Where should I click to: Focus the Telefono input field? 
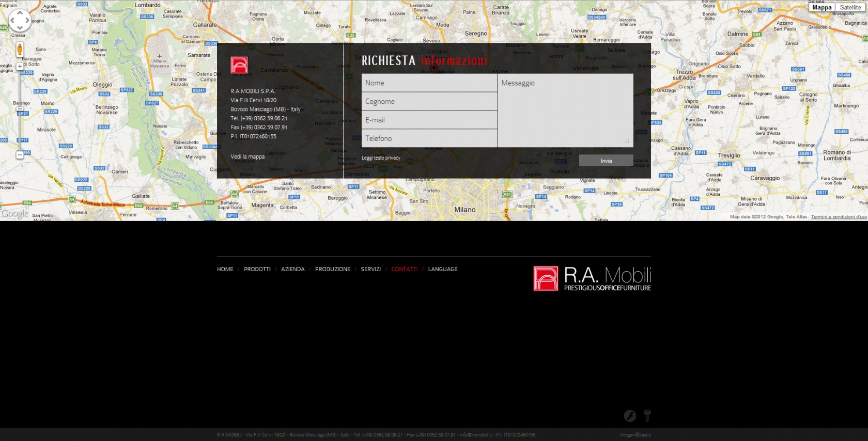pos(429,138)
